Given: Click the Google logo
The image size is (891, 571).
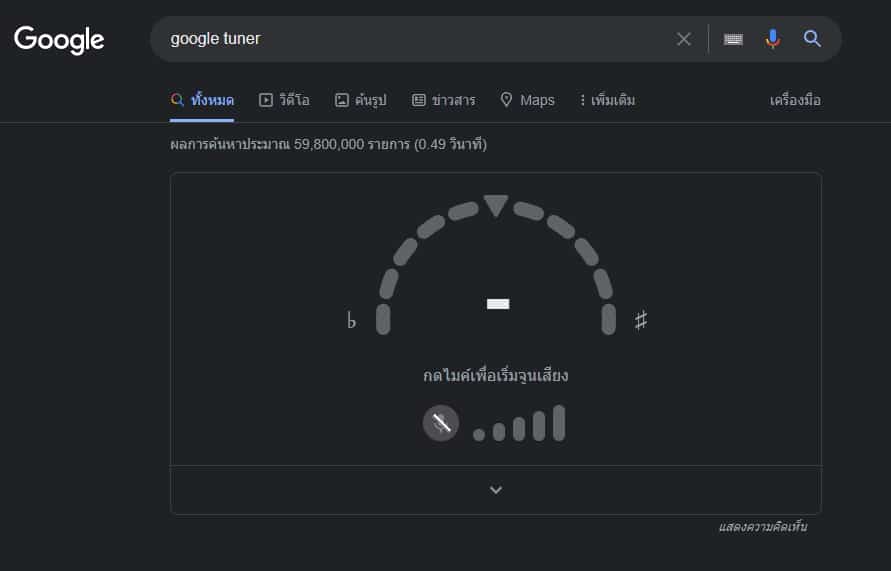Looking at the screenshot, I should (59, 40).
